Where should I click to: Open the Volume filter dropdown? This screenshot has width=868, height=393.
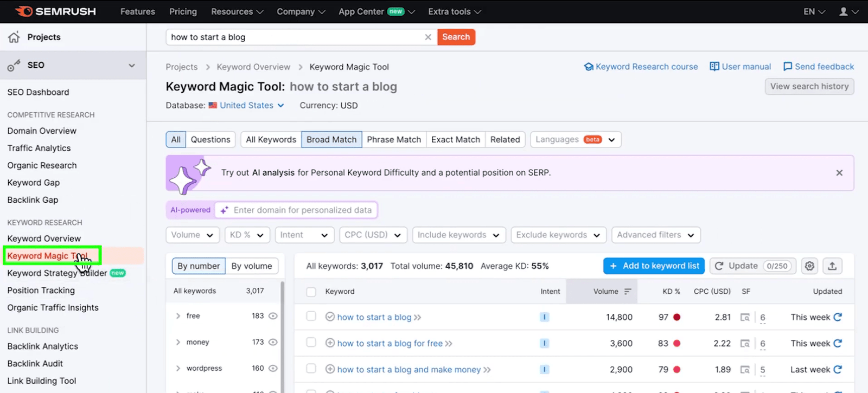click(x=193, y=235)
